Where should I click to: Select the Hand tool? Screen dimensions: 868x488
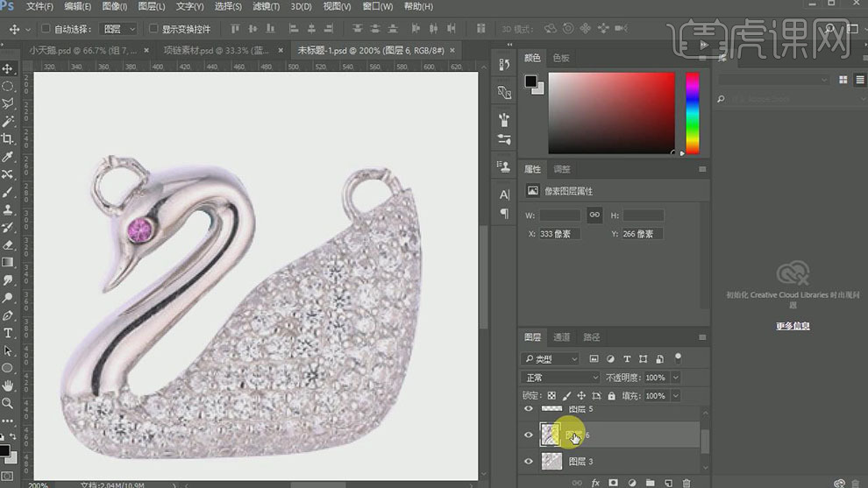(8, 385)
